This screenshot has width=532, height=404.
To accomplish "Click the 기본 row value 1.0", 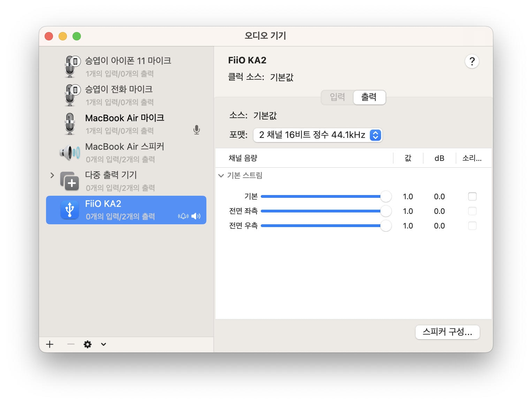I will coord(408,197).
